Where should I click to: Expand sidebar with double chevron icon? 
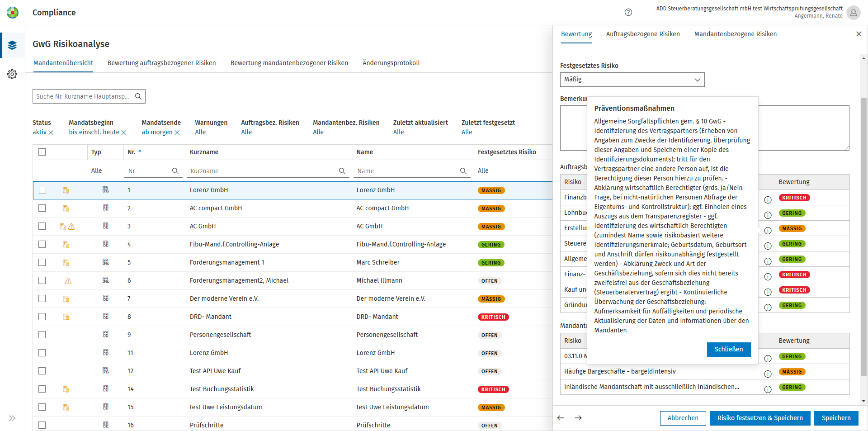[12, 418]
